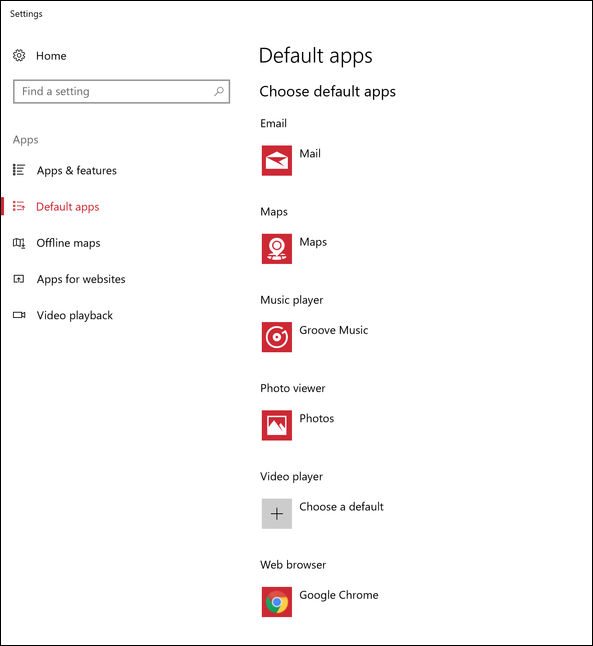Click the Apps for websites icon

[19, 279]
